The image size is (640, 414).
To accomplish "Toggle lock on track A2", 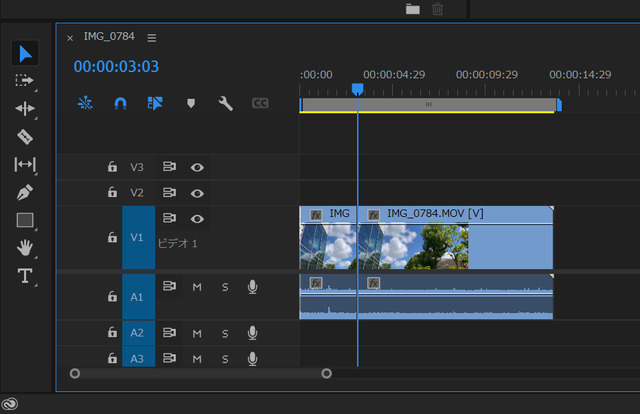I will pyautogui.click(x=112, y=333).
